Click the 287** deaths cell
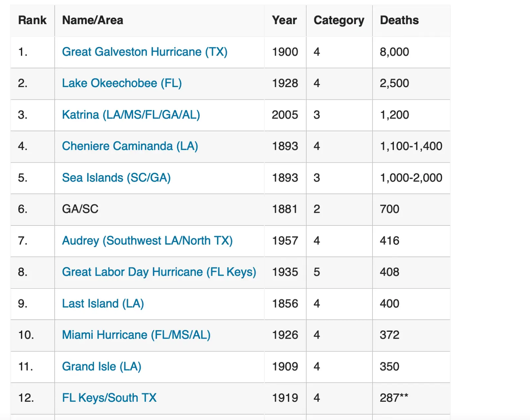 394,398
